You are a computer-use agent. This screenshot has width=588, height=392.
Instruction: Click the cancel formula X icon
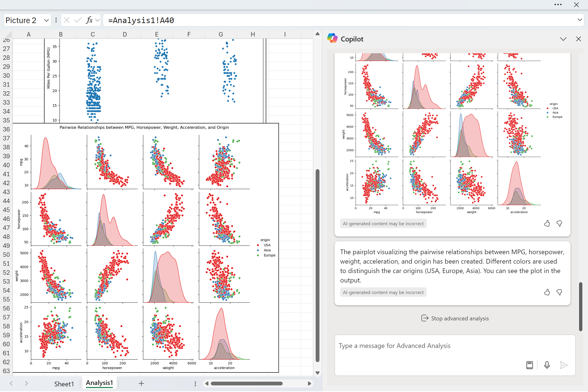tap(66, 20)
